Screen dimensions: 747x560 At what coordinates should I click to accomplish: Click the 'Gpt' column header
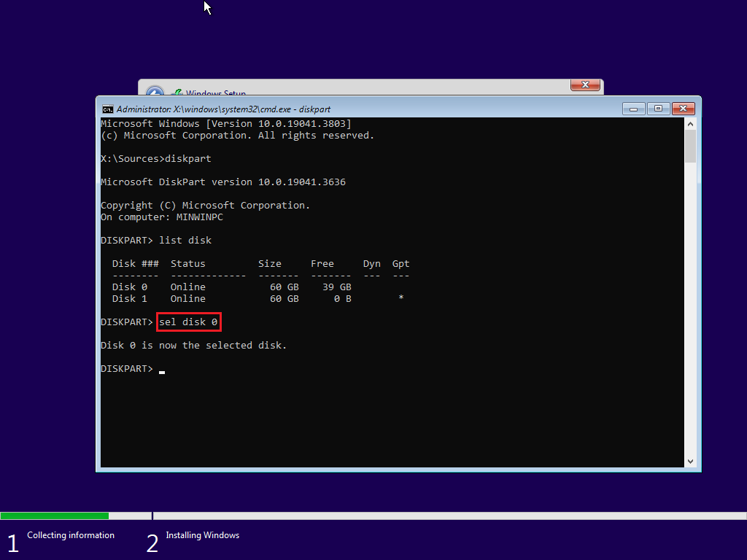[400, 264]
